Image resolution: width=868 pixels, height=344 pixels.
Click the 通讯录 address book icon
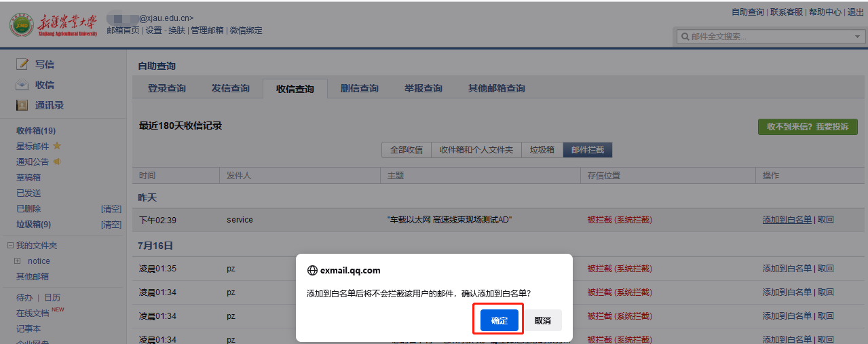(x=22, y=106)
